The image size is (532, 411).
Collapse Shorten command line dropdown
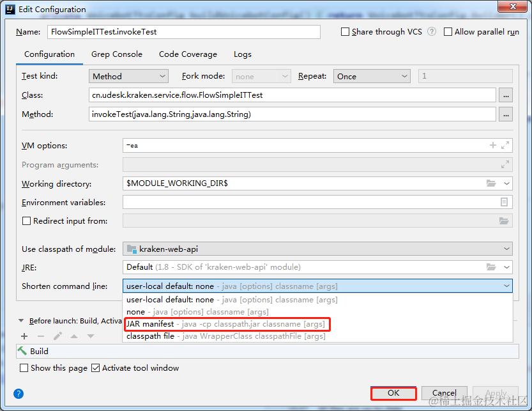[506, 286]
